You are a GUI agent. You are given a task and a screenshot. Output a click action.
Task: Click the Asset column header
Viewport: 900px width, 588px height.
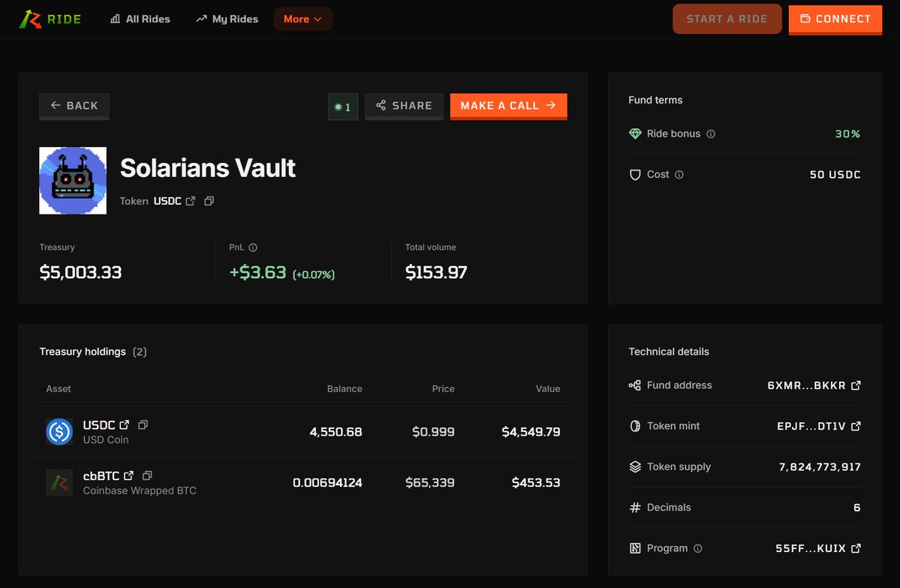59,389
